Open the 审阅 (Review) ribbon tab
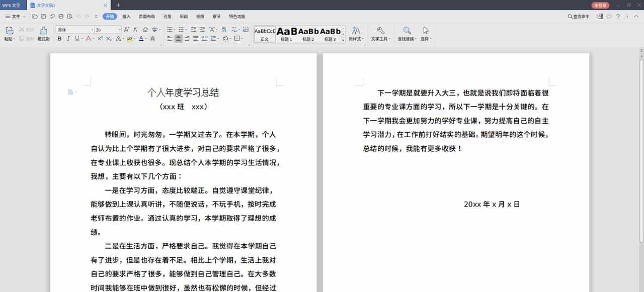 click(x=184, y=16)
